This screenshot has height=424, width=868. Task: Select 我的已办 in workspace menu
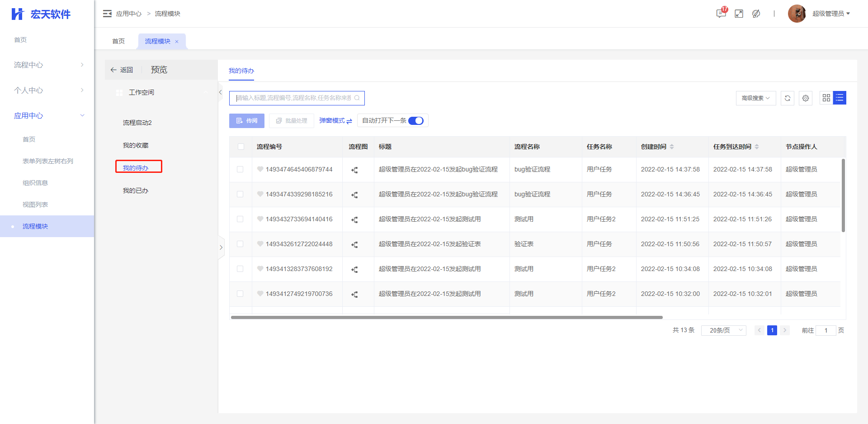pyautogui.click(x=136, y=191)
